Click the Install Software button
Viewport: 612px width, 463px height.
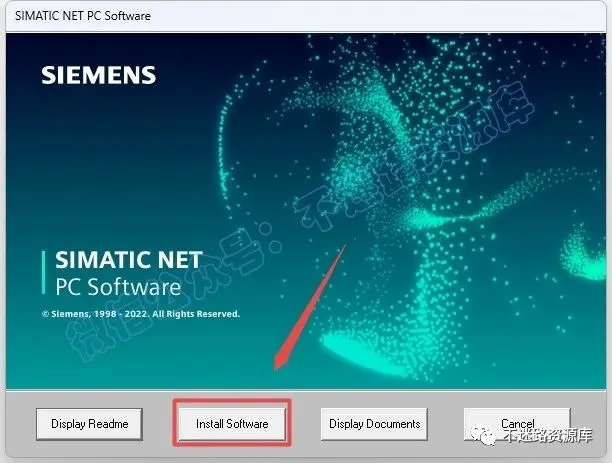[x=232, y=424]
